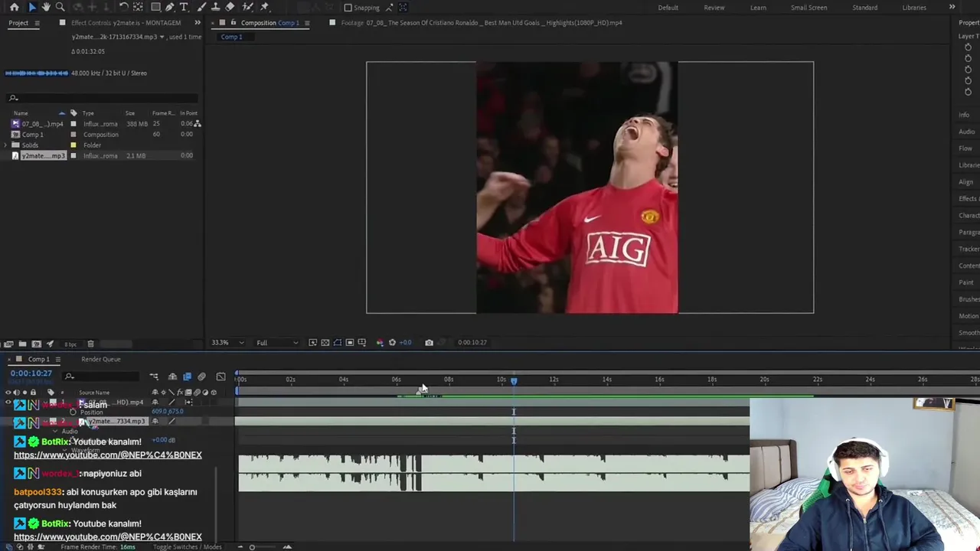This screenshot has height=551, width=980.
Task: Select the Hand tool
Action: (x=46, y=7)
